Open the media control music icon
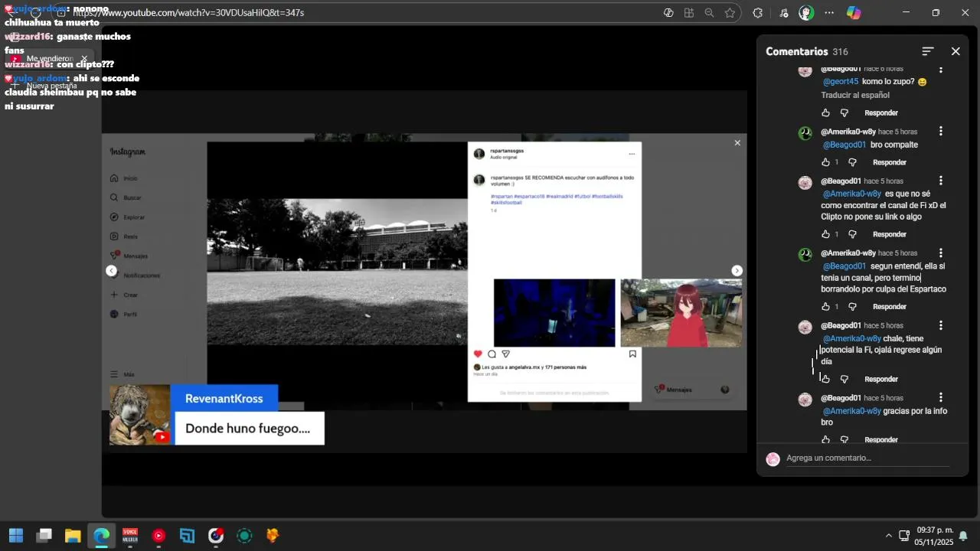 tap(784, 13)
